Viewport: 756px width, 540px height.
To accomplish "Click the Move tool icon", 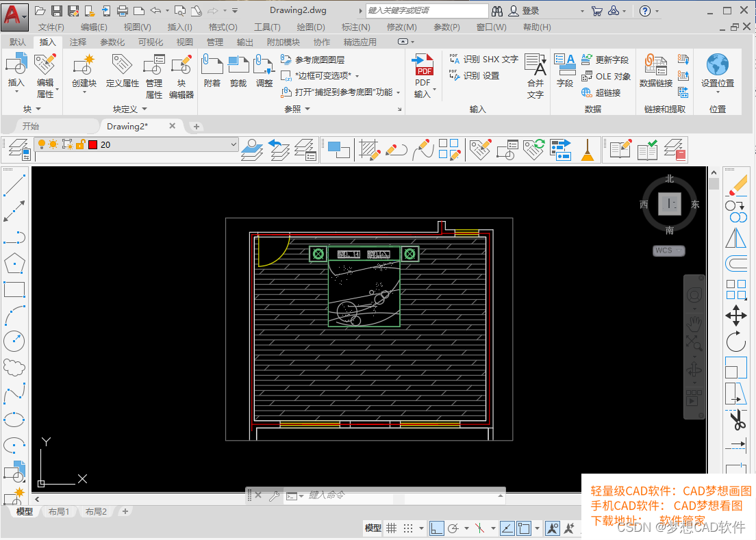I will tap(736, 316).
